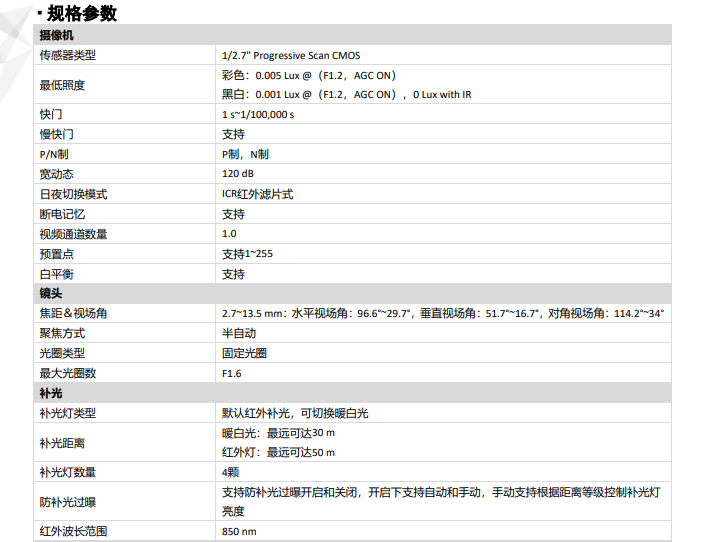The height and width of the screenshot is (542, 710).
Task: Click the 最大光圈数 F1.6 value
Action: [x=232, y=373]
